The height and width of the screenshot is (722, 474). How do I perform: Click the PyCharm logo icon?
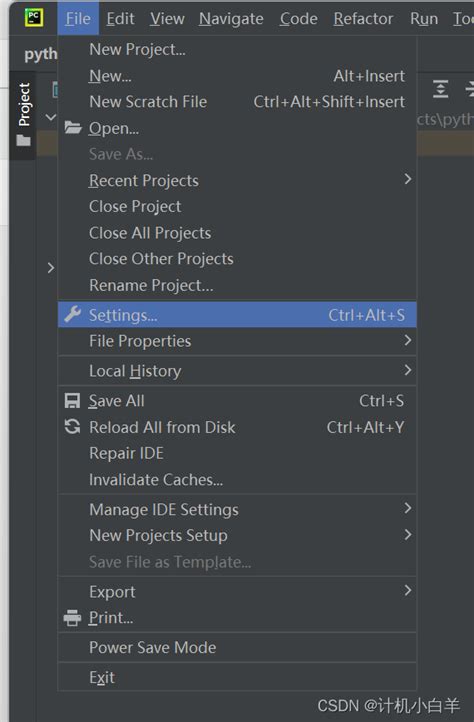(x=34, y=18)
